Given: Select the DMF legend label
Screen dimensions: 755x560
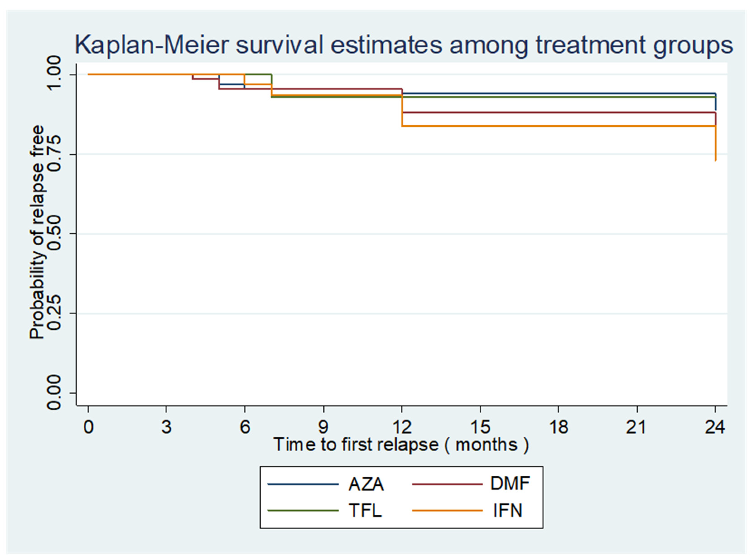Looking at the screenshot, I should [510, 484].
